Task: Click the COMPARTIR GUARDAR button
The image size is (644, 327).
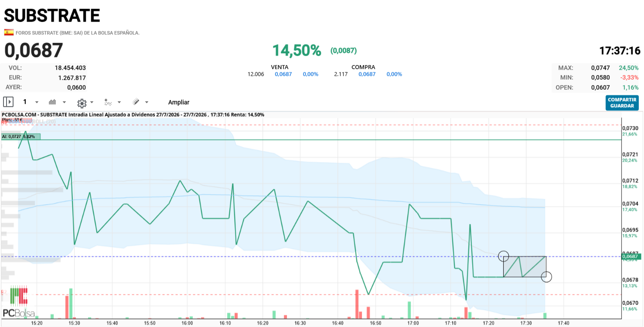Action: [622, 103]
